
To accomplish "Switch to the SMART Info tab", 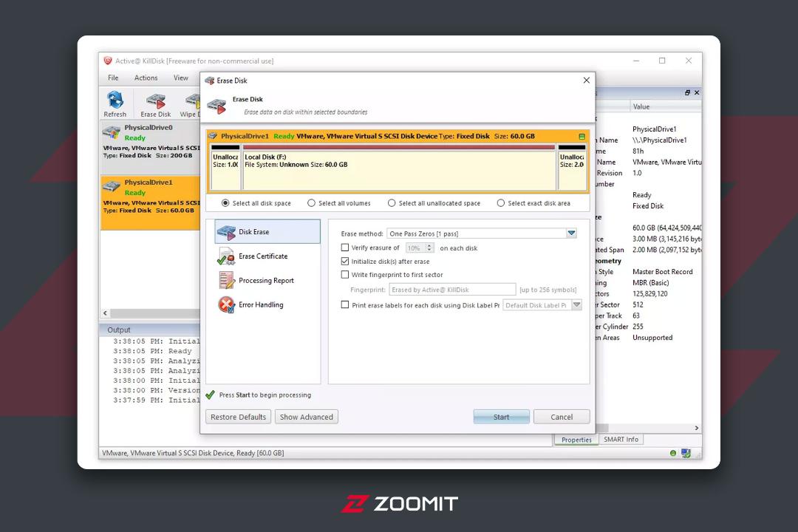I will (621, 440).
